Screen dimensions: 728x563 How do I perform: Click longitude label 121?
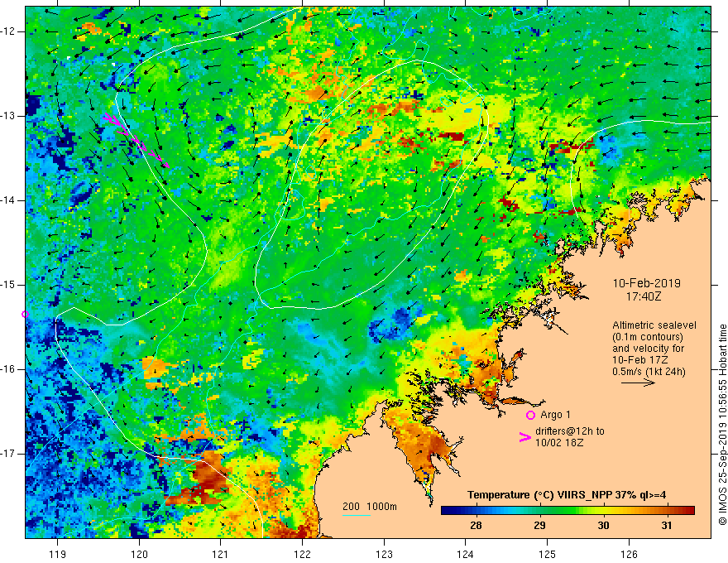(x=221, y=554)
